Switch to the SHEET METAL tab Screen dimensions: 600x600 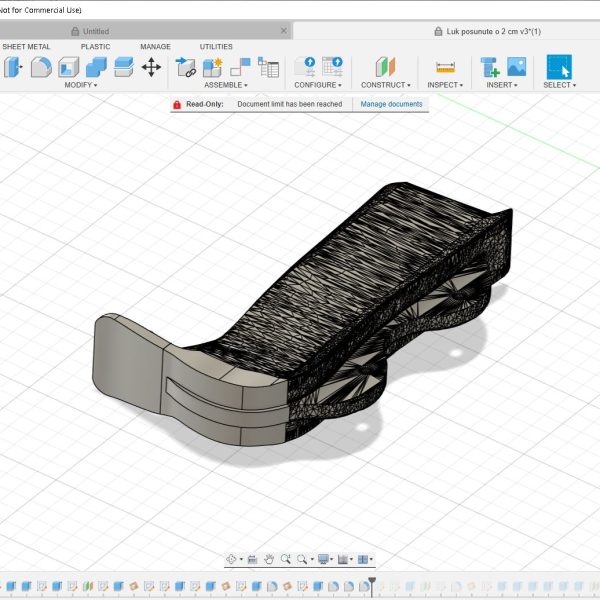click(26, 47)
